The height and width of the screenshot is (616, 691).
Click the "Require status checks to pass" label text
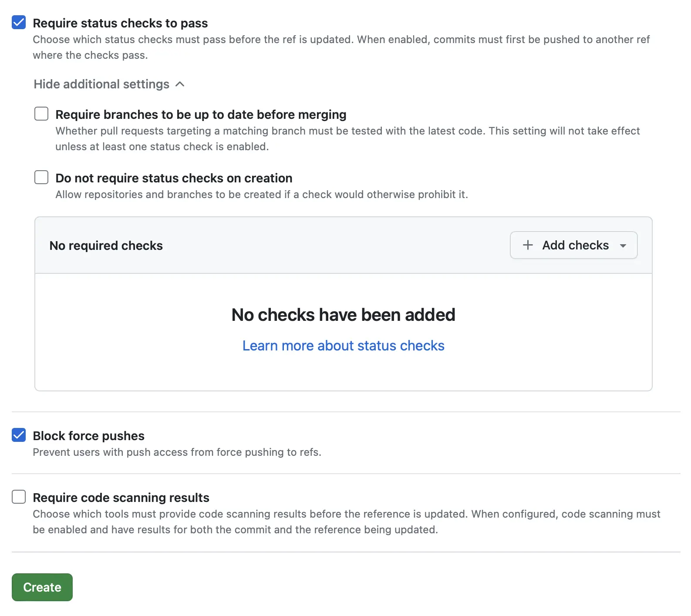tap(120, 23)
